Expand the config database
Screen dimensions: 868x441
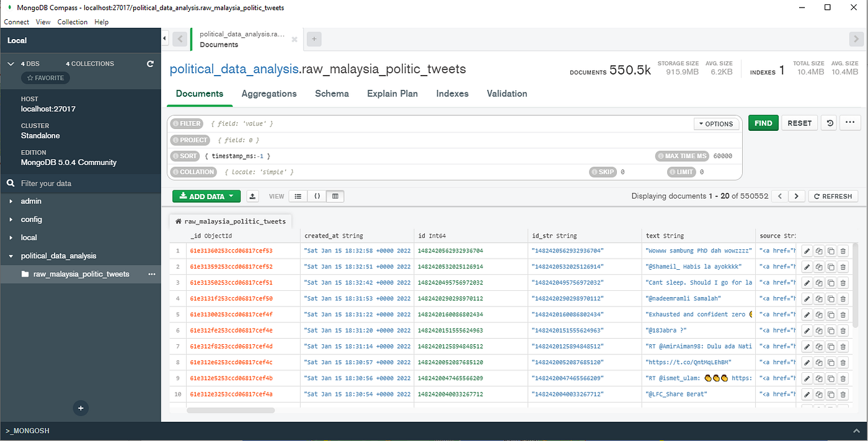(12, 219)
